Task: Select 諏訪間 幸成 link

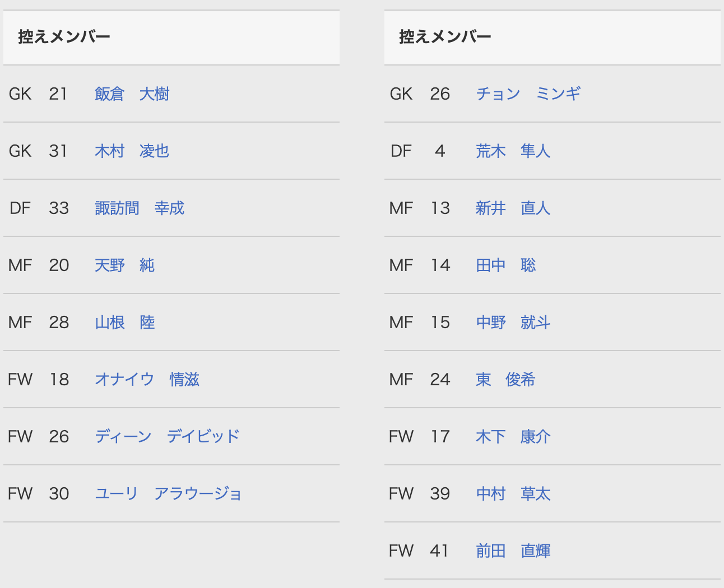Action: (x=140, y=208)
